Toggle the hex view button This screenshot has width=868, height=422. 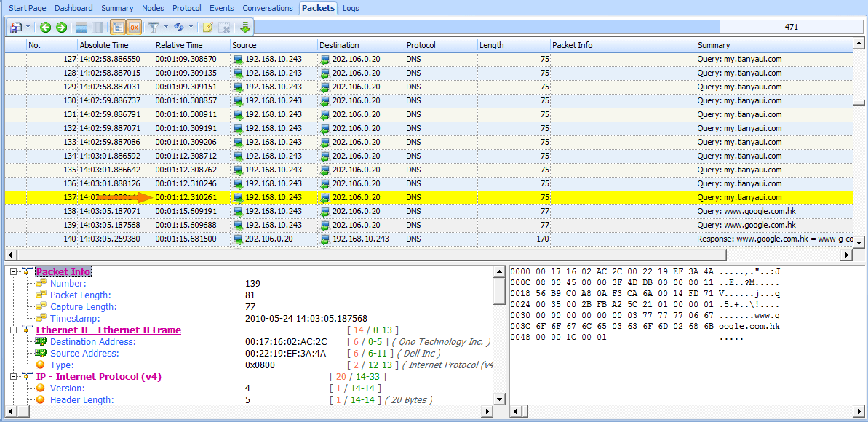(133, 27)
